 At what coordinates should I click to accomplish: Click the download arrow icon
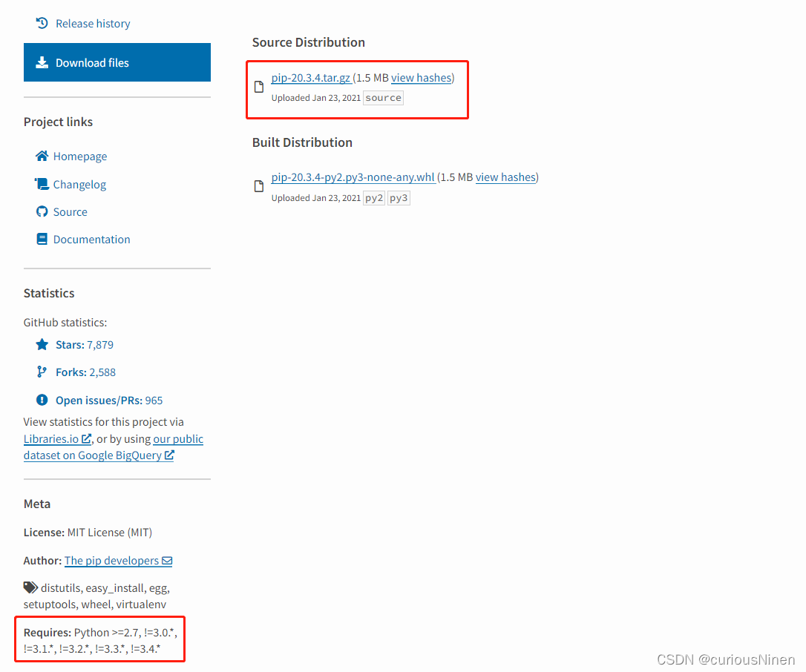tap(42, 63)
